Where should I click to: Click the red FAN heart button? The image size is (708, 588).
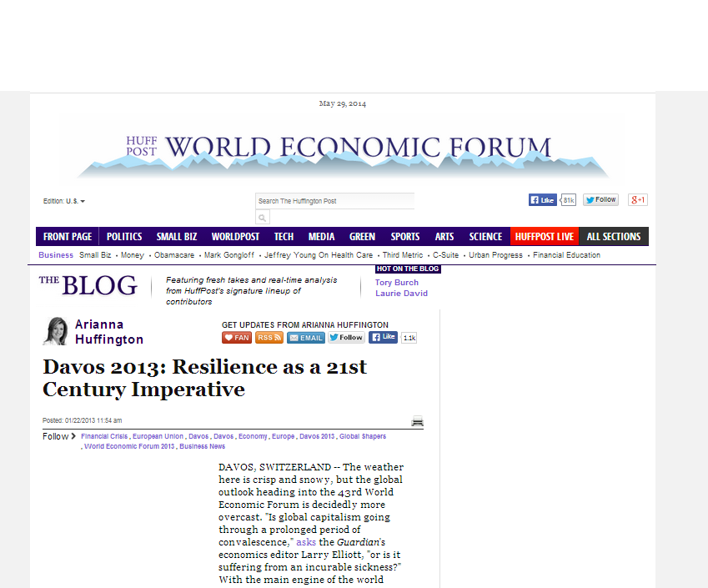point(237,337)
